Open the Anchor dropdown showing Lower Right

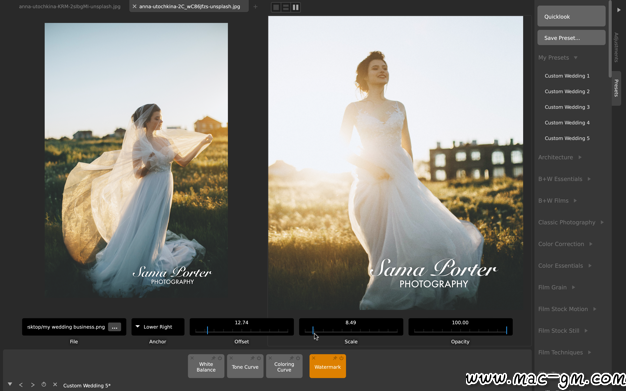(x=158, y=327)
